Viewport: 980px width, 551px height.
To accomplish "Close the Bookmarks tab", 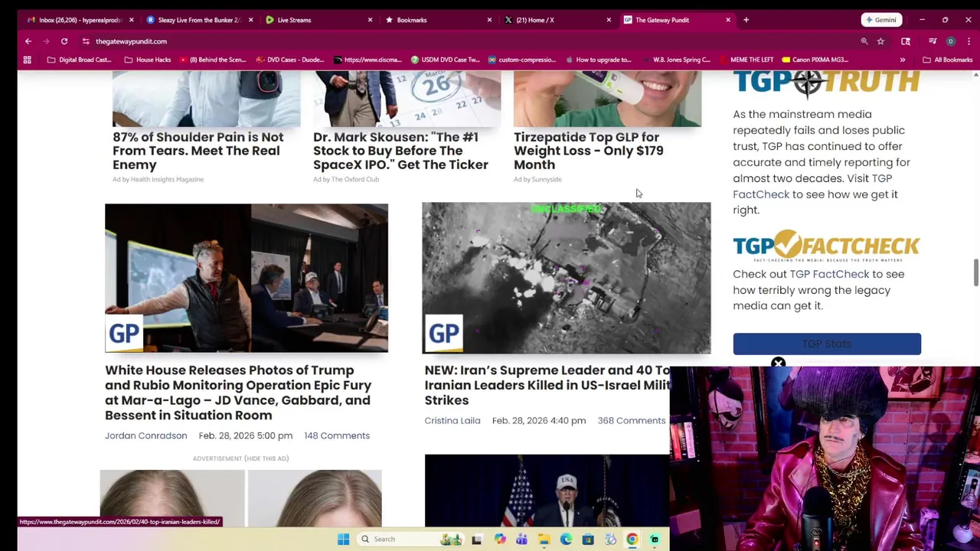I will coord(489,20).
